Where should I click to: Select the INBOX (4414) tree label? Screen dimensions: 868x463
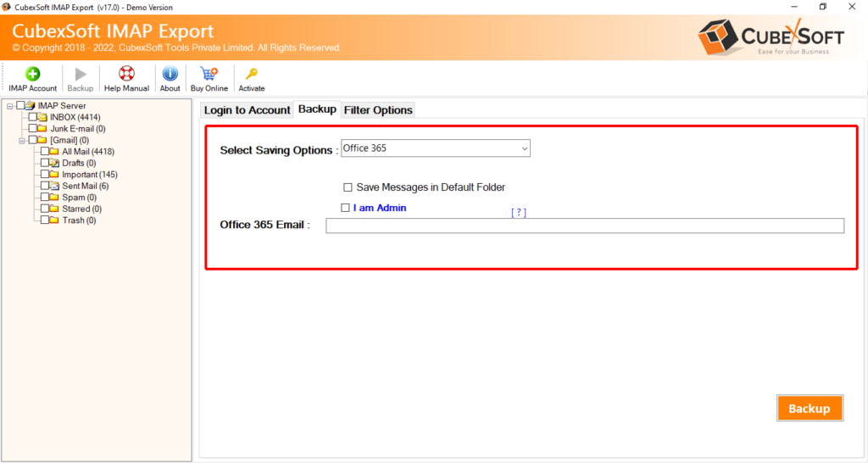pos(75,117)
